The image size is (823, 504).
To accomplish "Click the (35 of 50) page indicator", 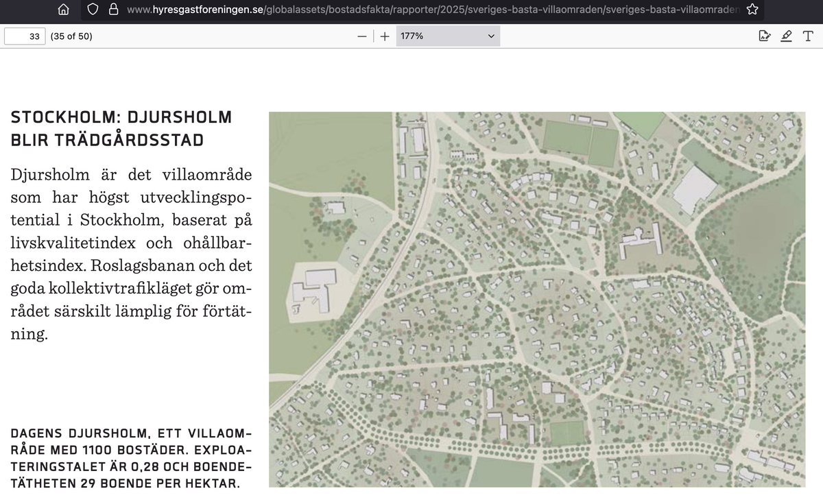I will [71, 36].
